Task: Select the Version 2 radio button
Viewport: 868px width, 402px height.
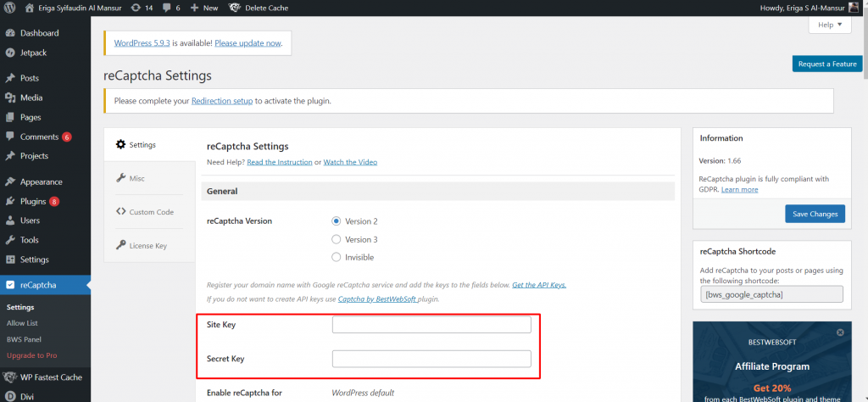Action: [x=336, y=221]
